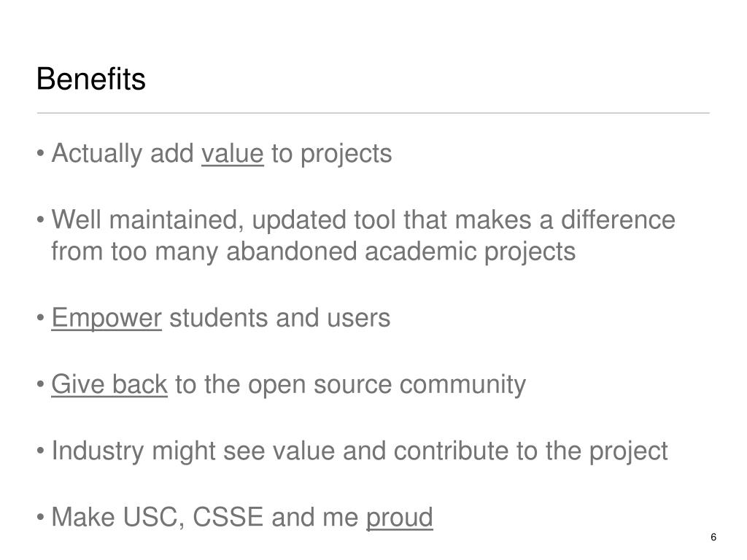This screenshot has height=560, width=747.
Task: Click the underlined 'Give back' text
Action: tap(109, 384)
